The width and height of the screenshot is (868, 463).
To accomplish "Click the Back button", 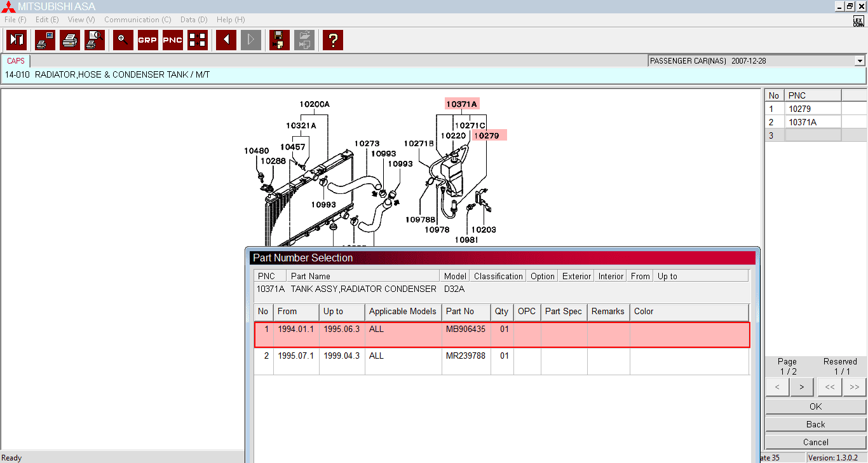I will pos(816,424).
